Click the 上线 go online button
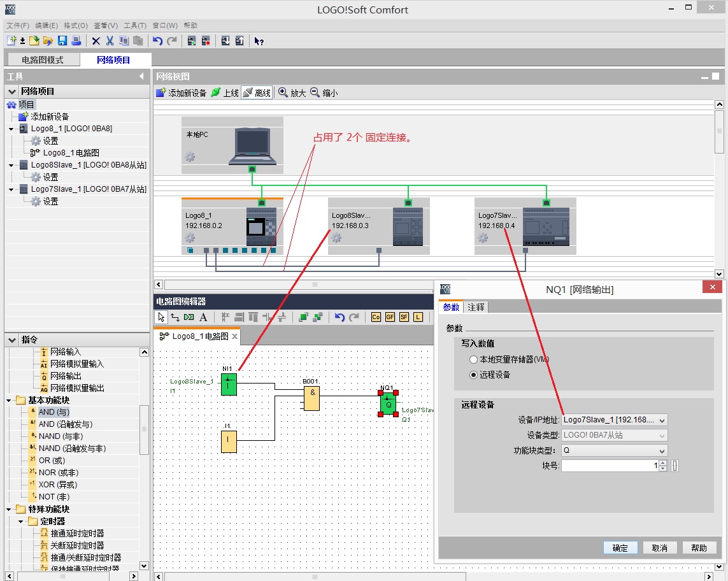Viewport: 728px width, 581px height. [225, 93]
